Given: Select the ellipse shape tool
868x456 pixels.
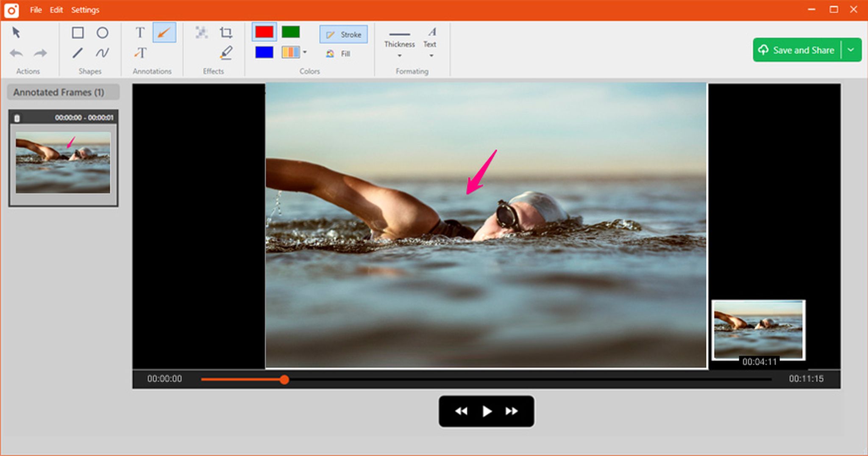Looking at the screenshot, I should coord(102,33).
